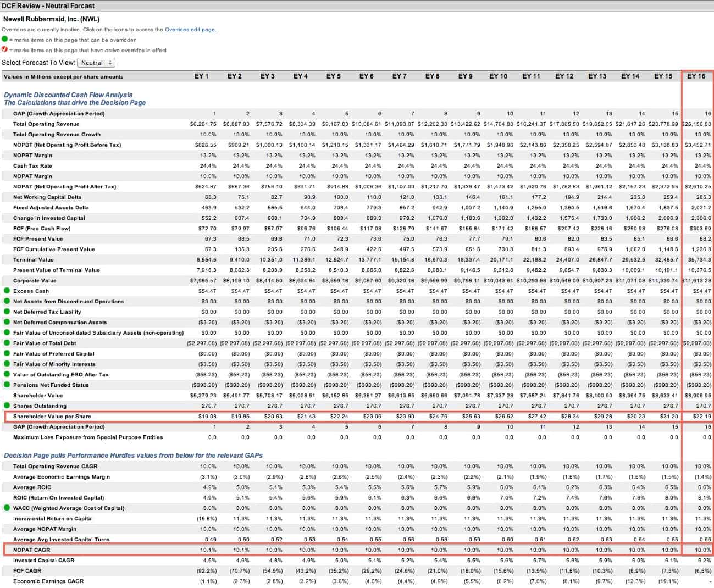The width and height of the screenshot is (714, 588).
Task: Click override icon for Pensions Net Funded Status
Action: click(x=7, y=385)
